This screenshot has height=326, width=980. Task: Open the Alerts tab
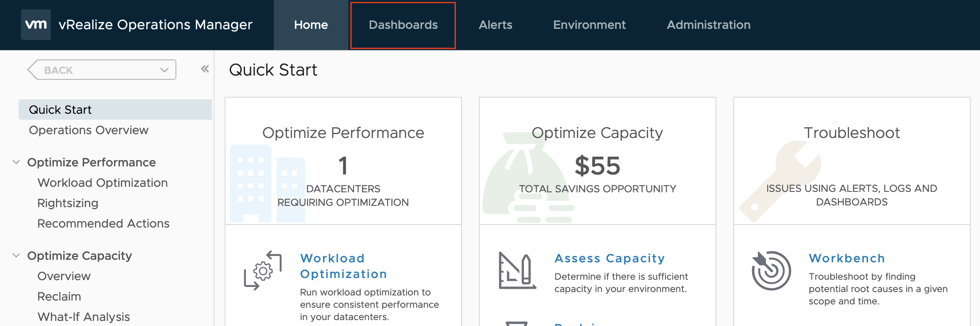[x=496, y=25]
